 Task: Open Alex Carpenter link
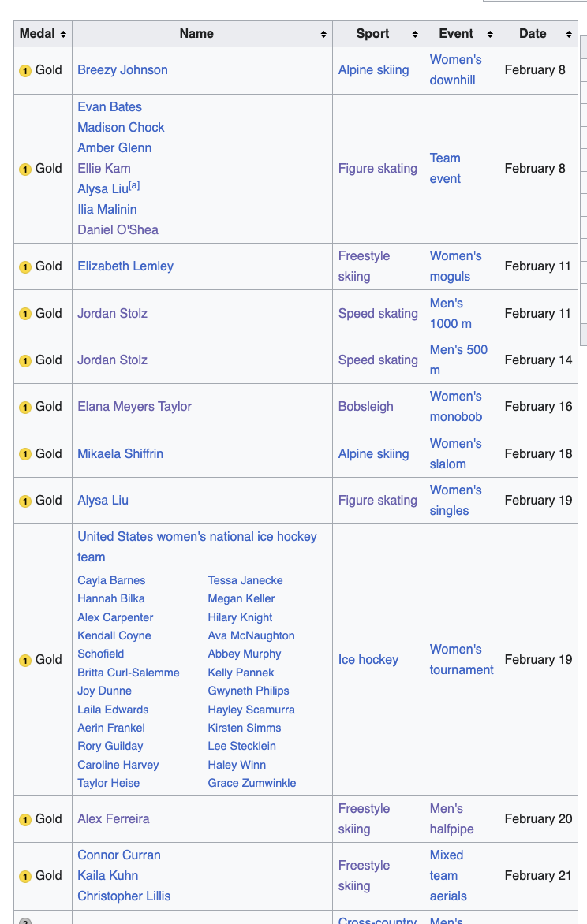pos(115,617)
